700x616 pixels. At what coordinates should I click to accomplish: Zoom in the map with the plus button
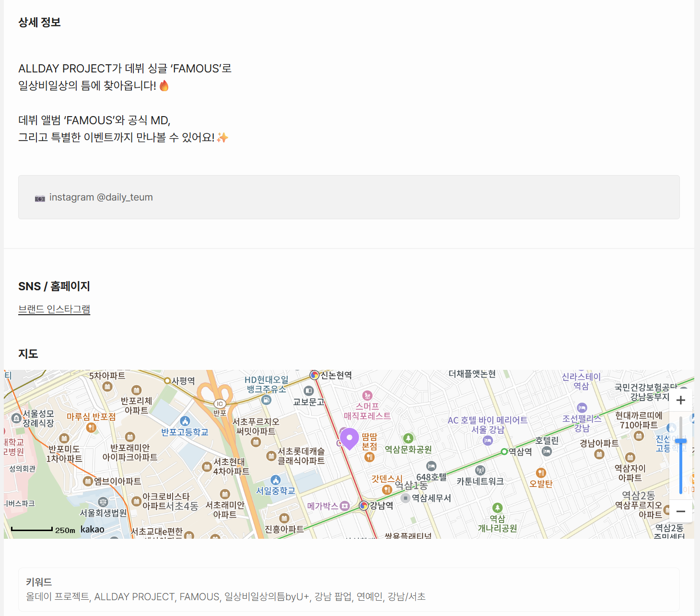(681, 400)
